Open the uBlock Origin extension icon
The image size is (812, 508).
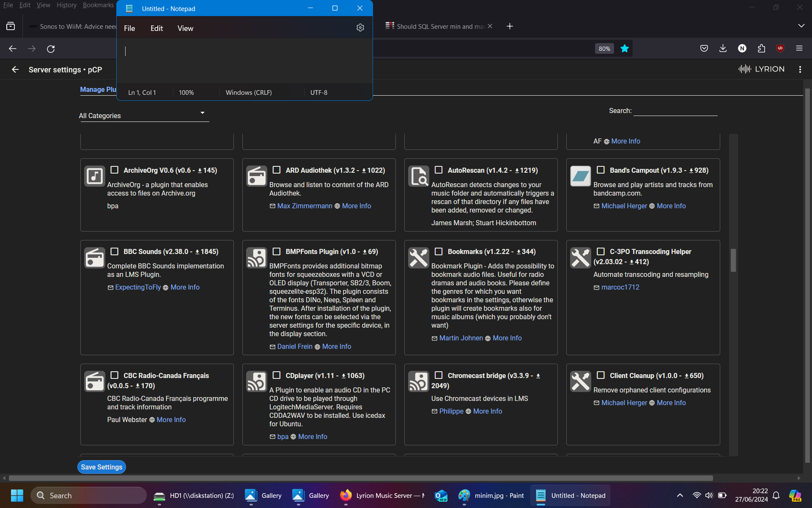tap(780, 48)
